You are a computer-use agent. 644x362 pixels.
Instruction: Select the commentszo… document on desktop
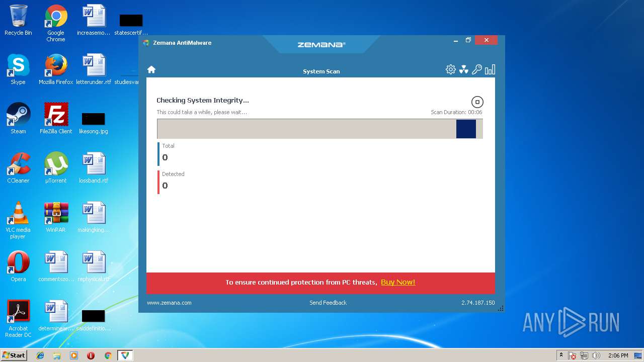click(56, 266)
